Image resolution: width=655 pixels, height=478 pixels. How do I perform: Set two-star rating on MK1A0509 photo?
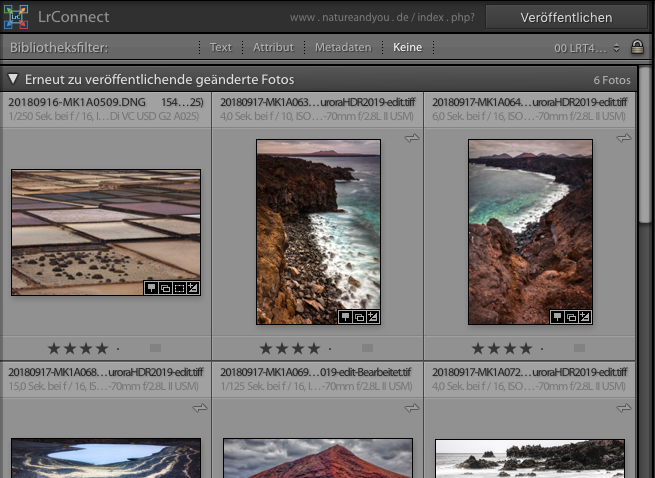coord(70,348)
